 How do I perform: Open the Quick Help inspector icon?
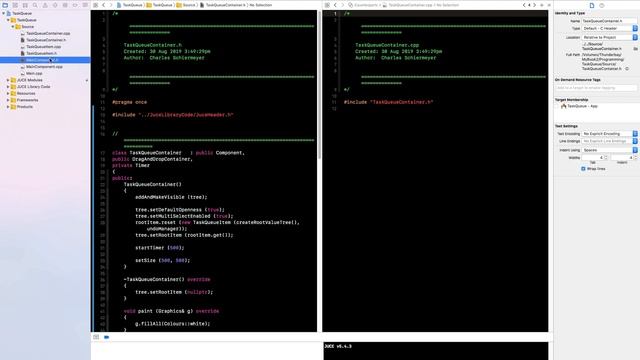602,5
